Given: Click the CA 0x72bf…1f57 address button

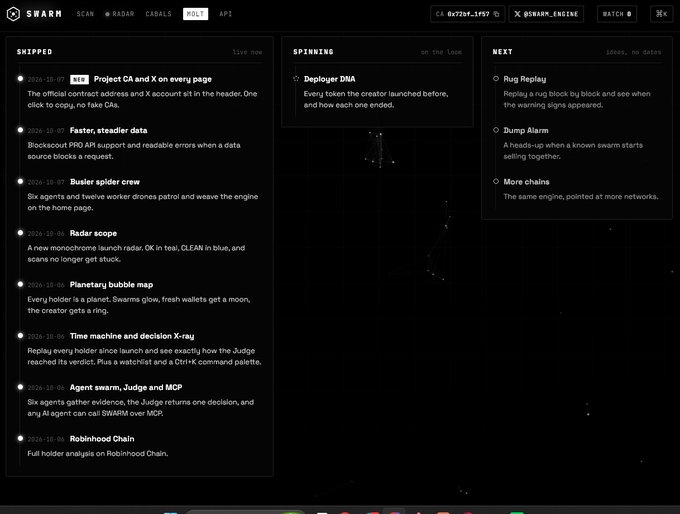Looking at the screenshot, I should point(468,14).
